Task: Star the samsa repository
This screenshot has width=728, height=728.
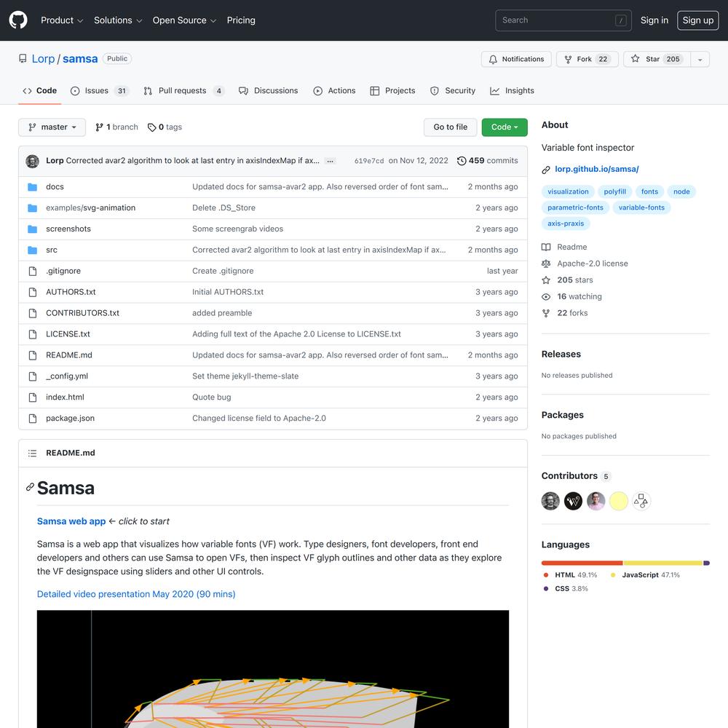Action: 657,59
